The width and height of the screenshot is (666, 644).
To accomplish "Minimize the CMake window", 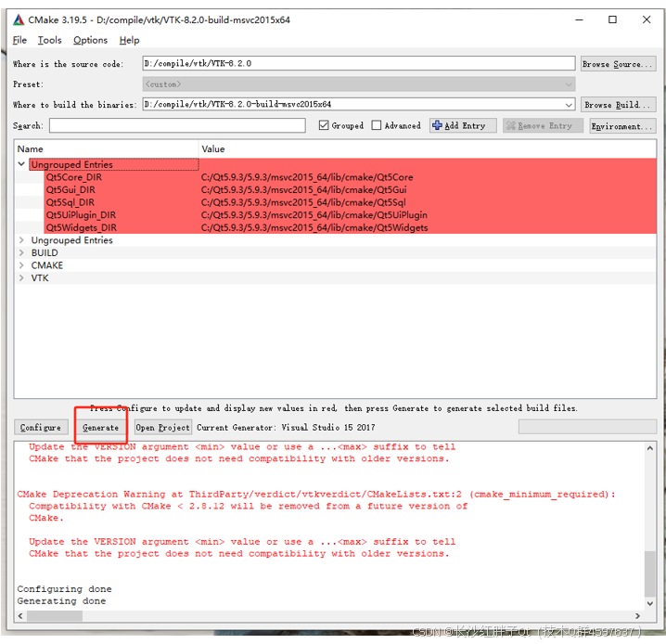I will coord(579,19).
